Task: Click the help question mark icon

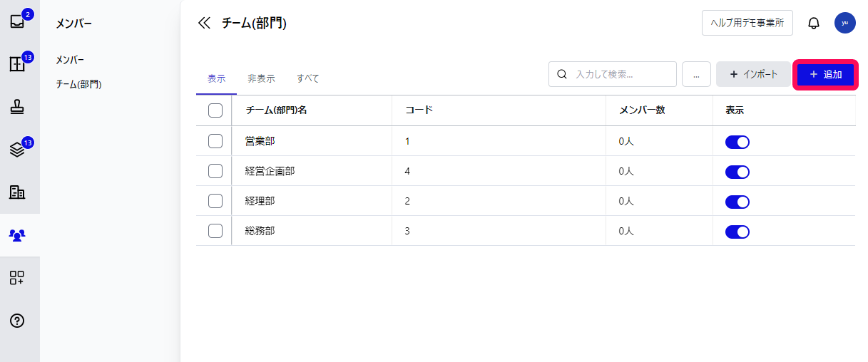Action: (x=17, y=321)
